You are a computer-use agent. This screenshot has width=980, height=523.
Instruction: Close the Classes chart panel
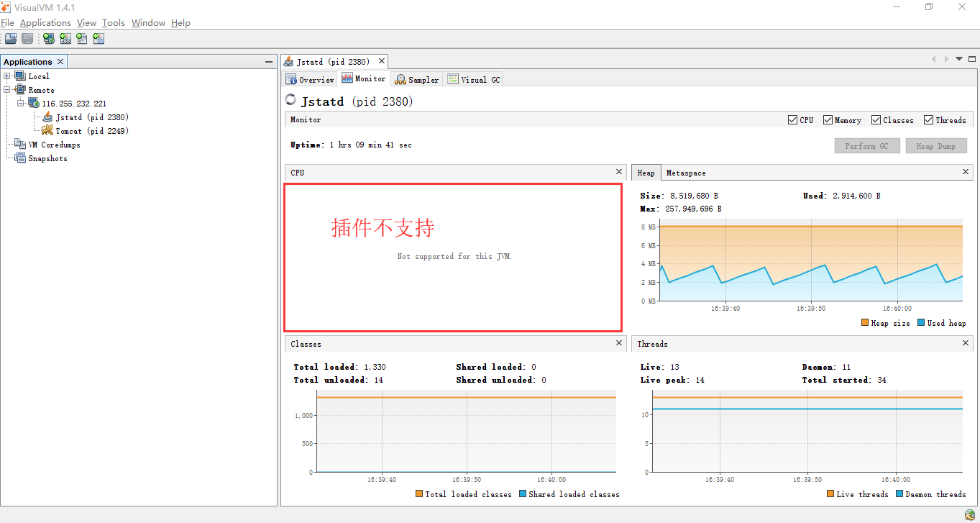coord(619,343)
